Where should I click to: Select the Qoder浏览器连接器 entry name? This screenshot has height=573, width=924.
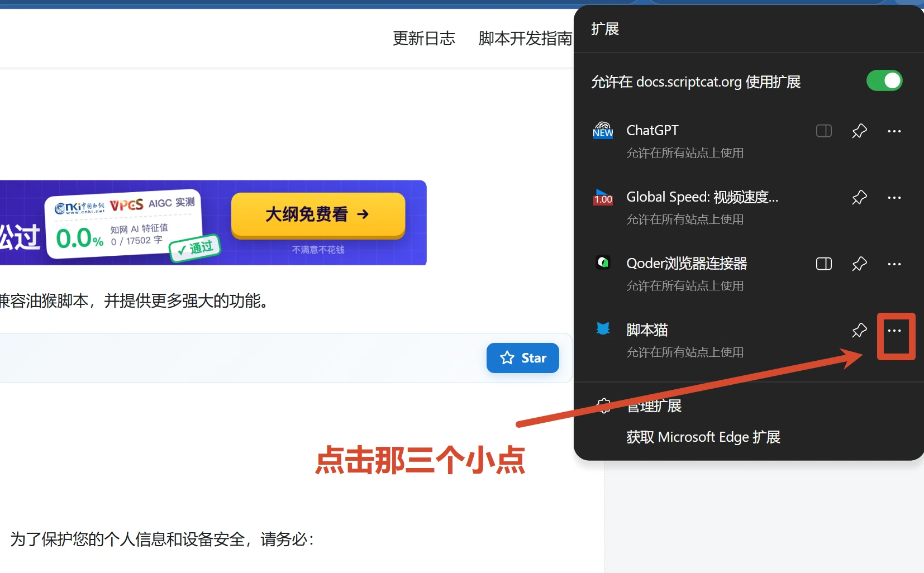687,264
